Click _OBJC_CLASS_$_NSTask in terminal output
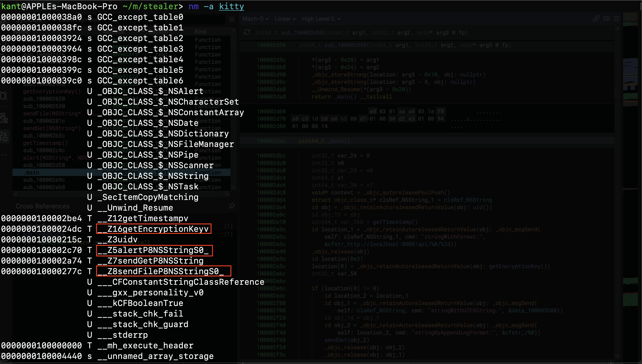The width and height of the screenshot is (642, 364). [x=148, y=187]
